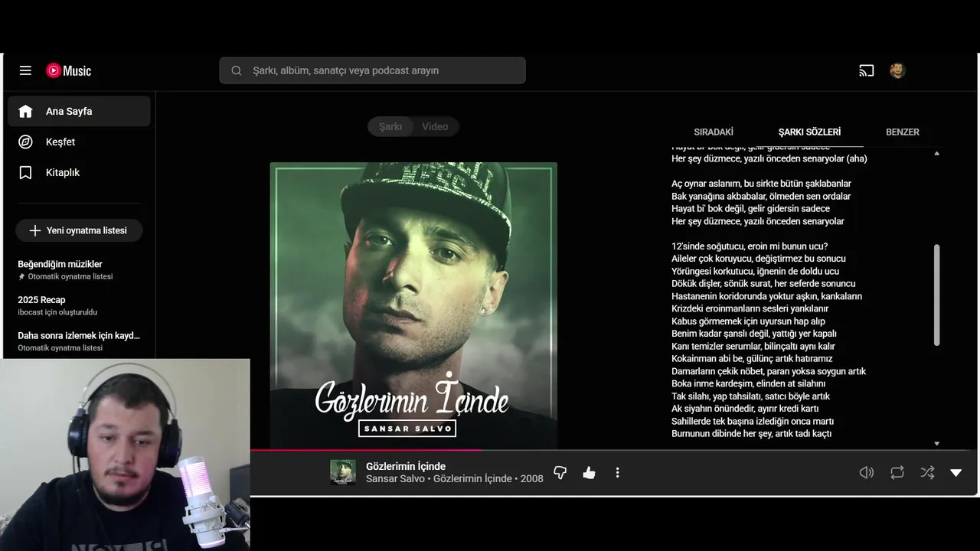Open the Keşfet explore page
Screen dimensions: 980x551
pos(80,142)
